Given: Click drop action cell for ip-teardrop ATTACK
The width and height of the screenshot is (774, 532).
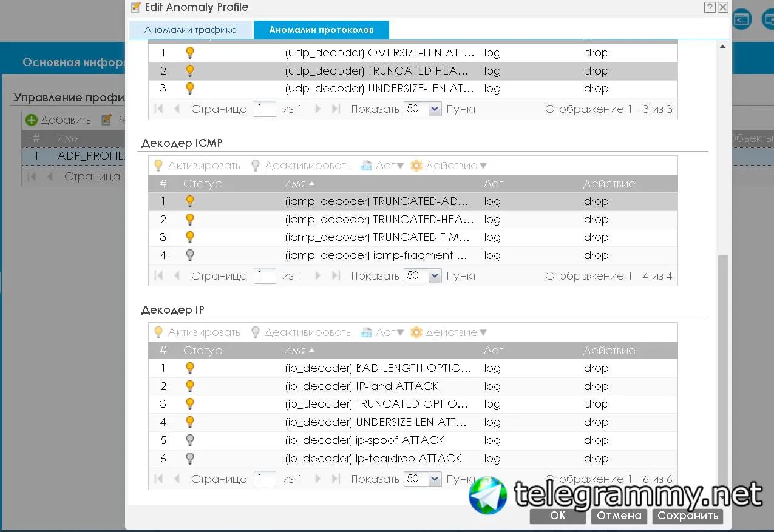Looking at the screenshot, I should (x=596, y=459).
